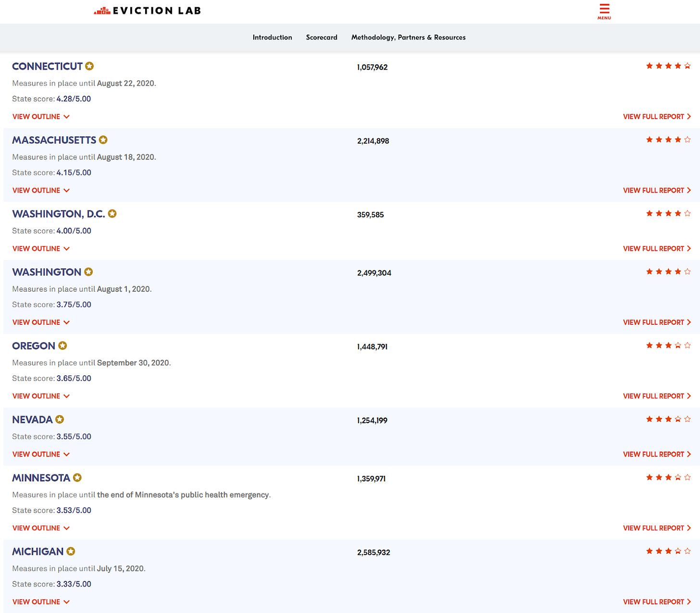Click the Eviction Lab logo
Image resolution: width=700 pixels, height=613 pixels.
148,11
